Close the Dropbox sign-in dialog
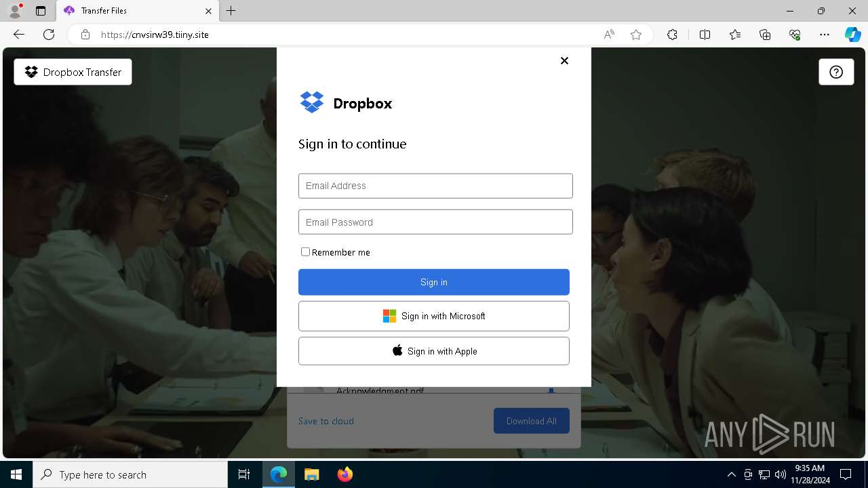The image size is (868, 488). tap(564, 60)
